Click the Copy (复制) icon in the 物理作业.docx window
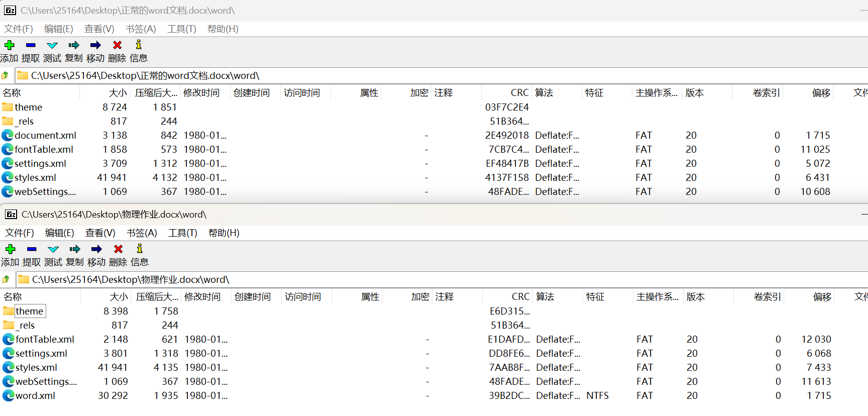The image size is (868, 416). 75,250
